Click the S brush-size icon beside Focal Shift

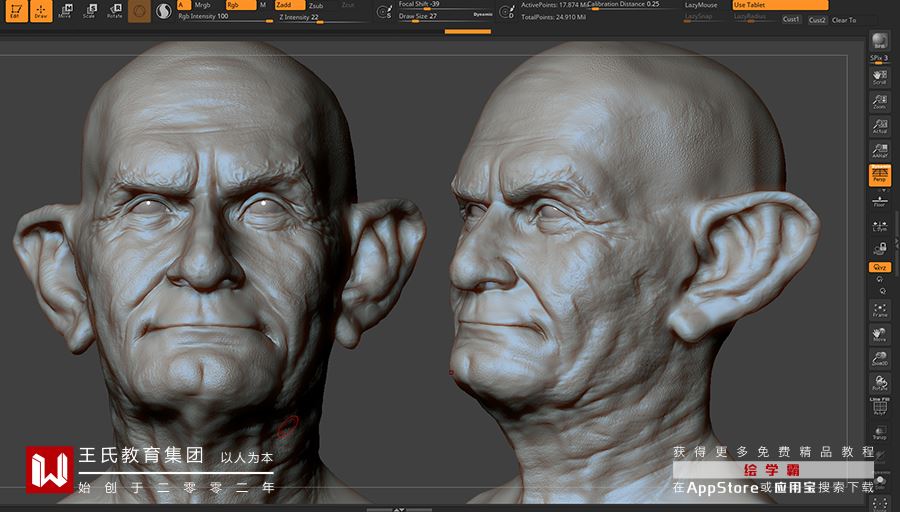383,11
